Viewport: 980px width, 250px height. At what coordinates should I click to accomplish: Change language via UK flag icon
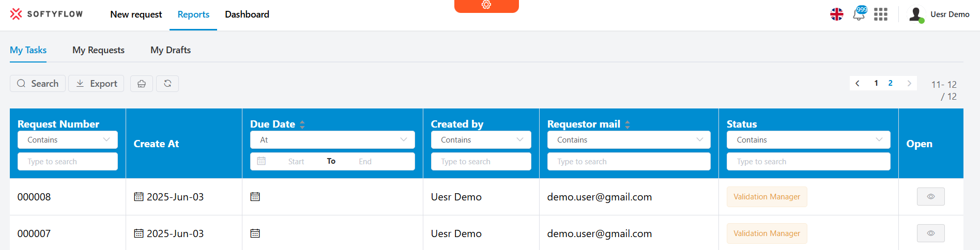pos(836,14)
